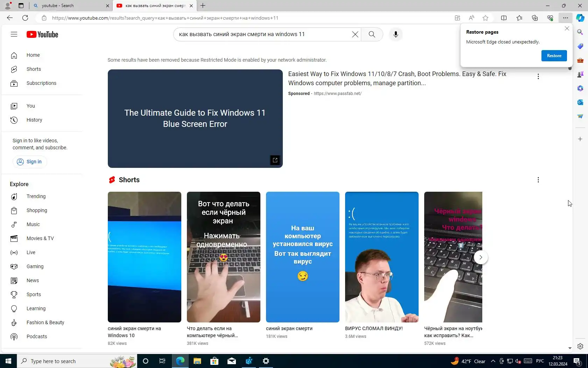This screenshot has height=368, width=588.
Task: Open Edge Collections
Action: [x=535, y=18]
